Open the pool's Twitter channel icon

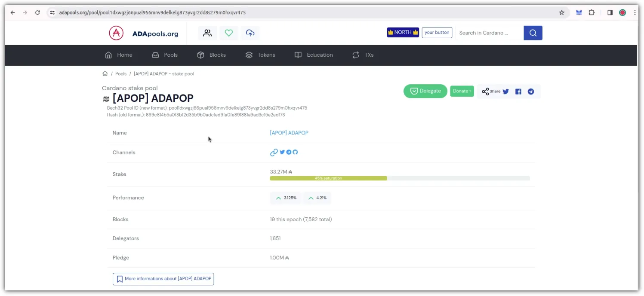click(282, 152)
